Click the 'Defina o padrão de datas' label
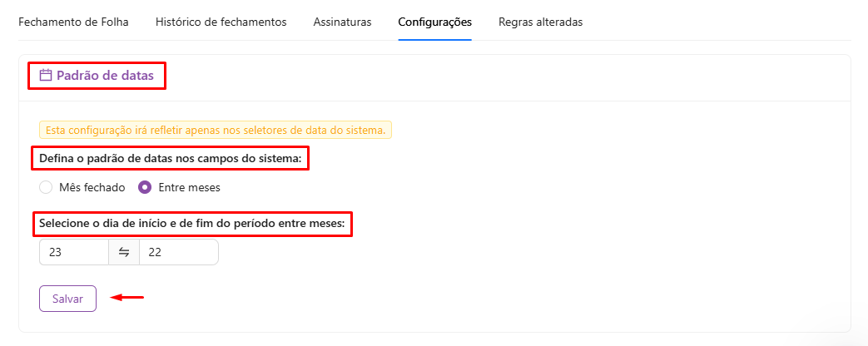Viewport: 868px width, 346px height. (x=170, y=158)
